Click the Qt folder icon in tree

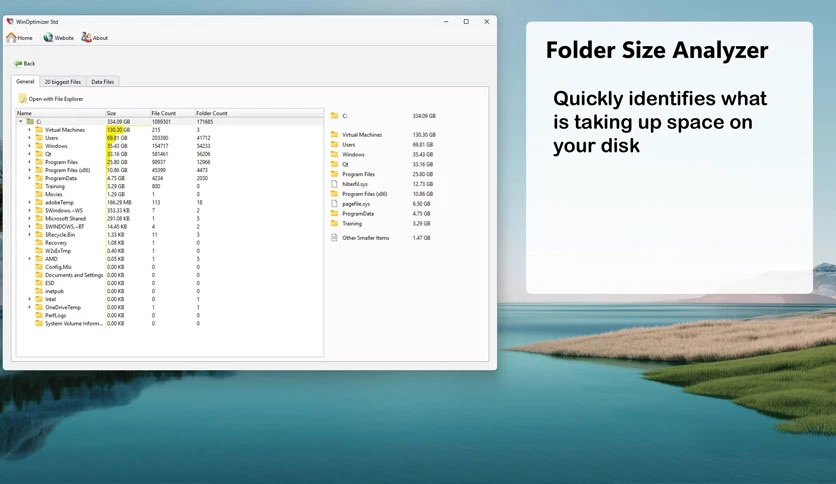pyautogui.click(x=39, y=154)
